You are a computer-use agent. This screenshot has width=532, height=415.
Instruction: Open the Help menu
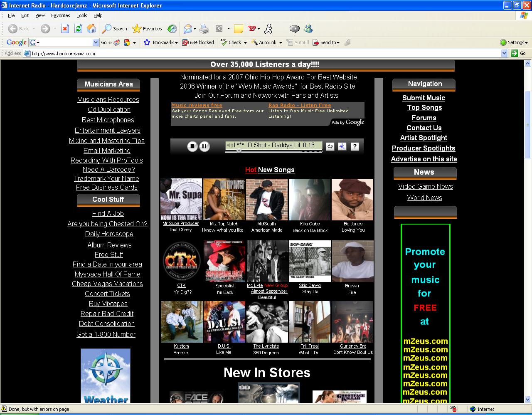pyautogui.click(x=98, y=15)
